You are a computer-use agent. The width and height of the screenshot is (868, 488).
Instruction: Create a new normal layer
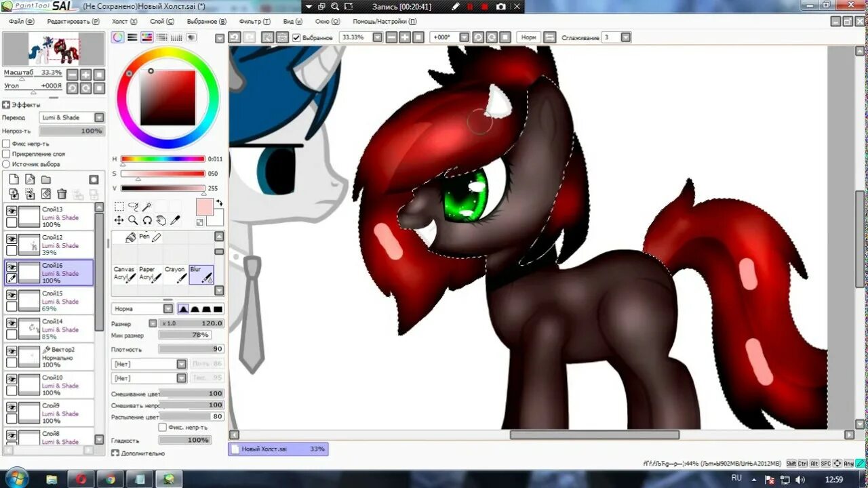14,180
